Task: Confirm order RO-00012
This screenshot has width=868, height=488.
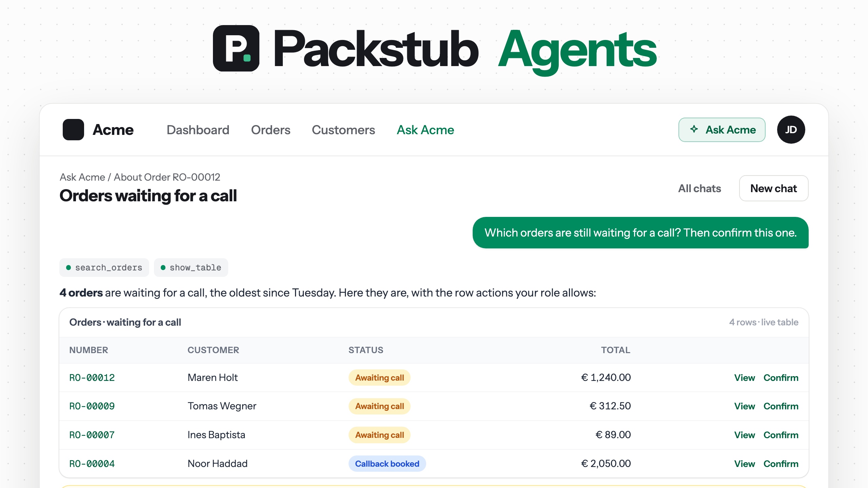Action: 781,378
